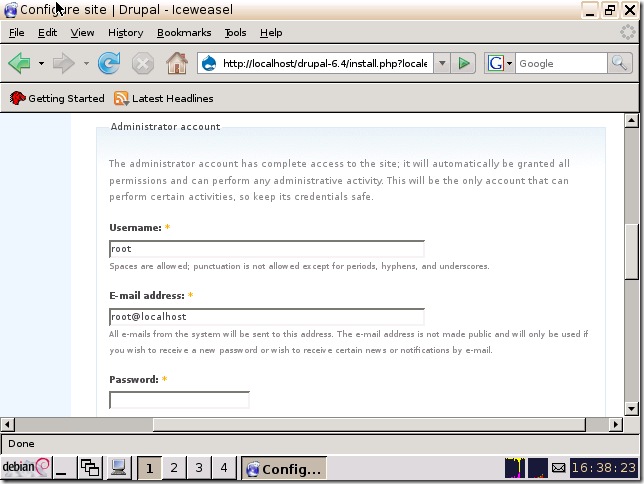
Task: Focus the Username field containing root
Action: [267, 249]
